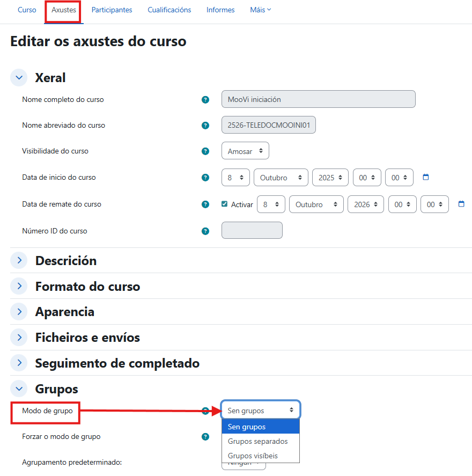Uncheck the Activar end date checkbox
Screen dimensions: 472x476
click(225, 204)
